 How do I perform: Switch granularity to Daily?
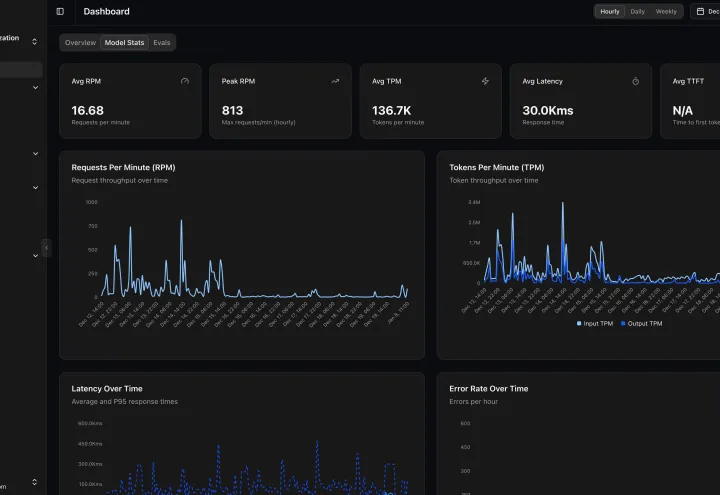pos(637,11)
